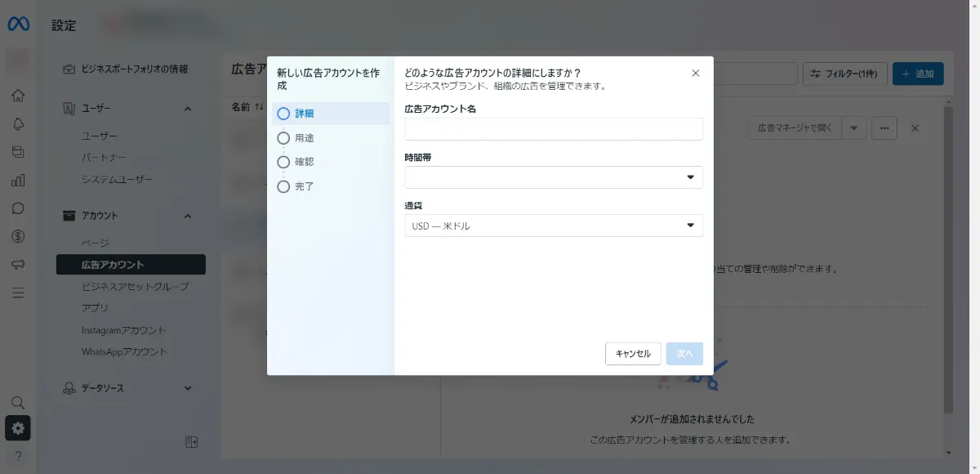The image size is (980, 474).
Task: Select the 詳細 step radio
Action: (x=283, y=114)
